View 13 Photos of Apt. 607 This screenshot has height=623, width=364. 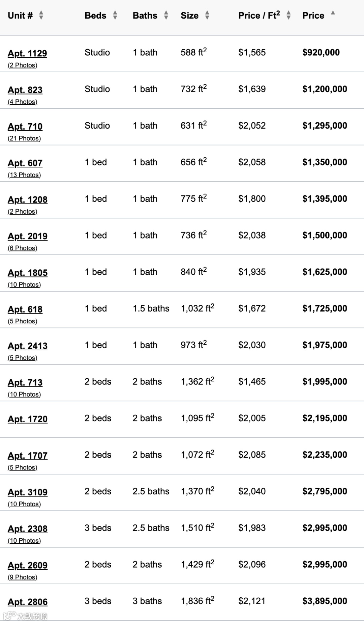coord(24,175)
